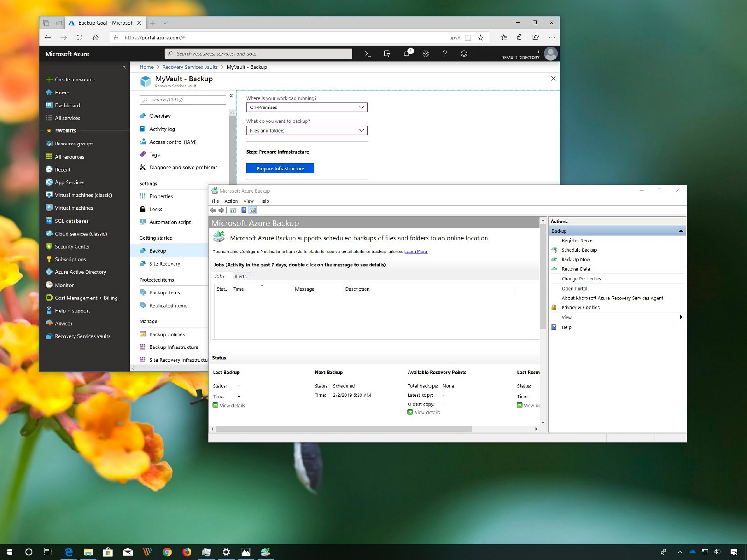Click Recovery Services vaults breadcrumb link
Screen dimensions: 747x560
point(190,67)
